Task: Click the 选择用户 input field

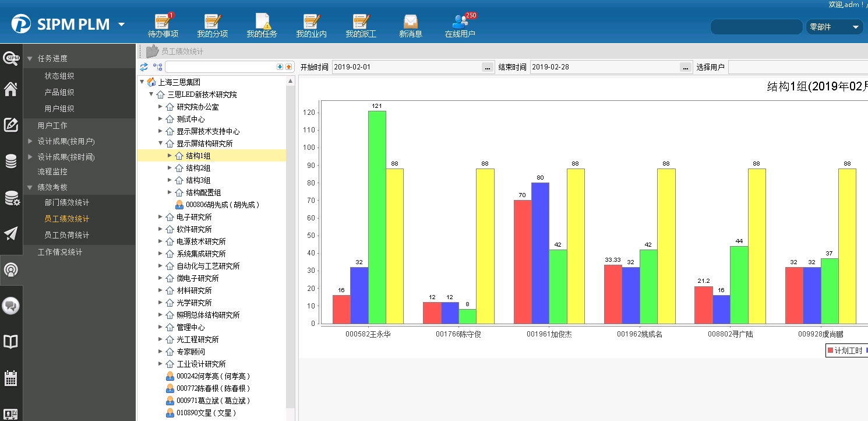Action: [x=797, y=67]
